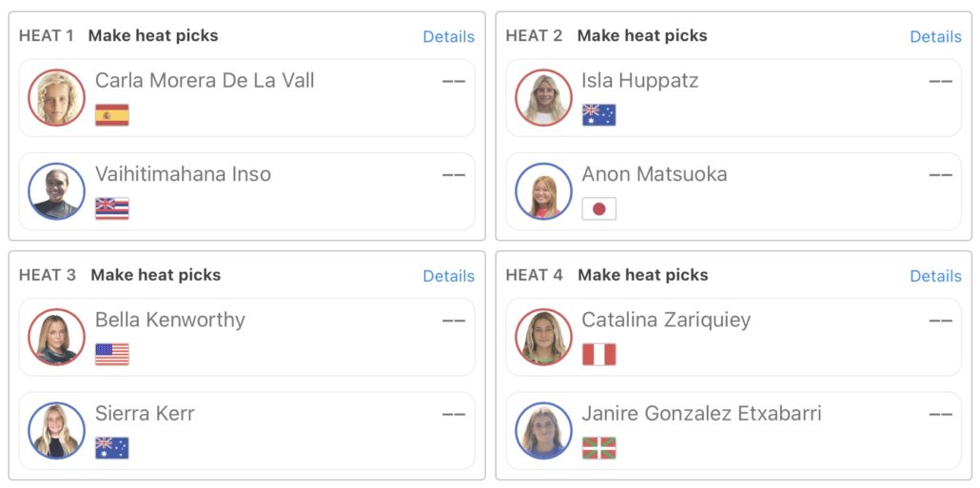Click the Spain flag icon
Viewport: 980px width, 488px height.
click(112, 116)
